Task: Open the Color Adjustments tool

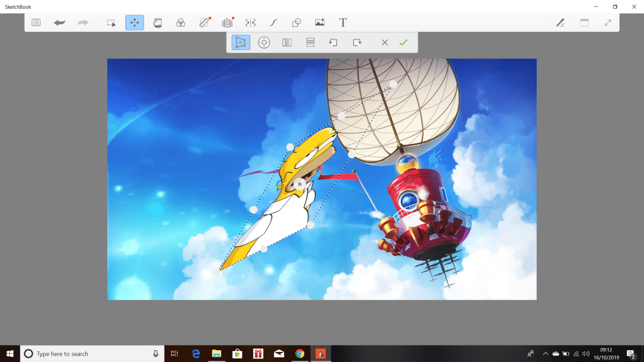Action: point(180,22)
